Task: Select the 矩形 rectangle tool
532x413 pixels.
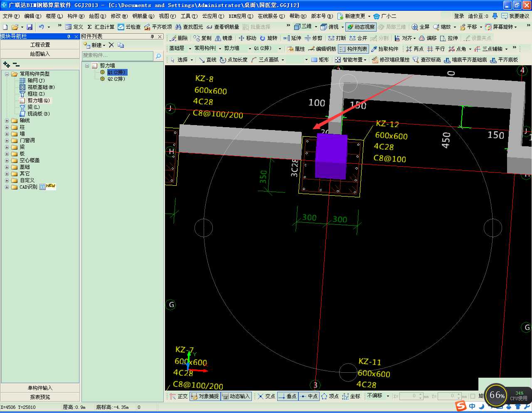Action: coord(320,60)
